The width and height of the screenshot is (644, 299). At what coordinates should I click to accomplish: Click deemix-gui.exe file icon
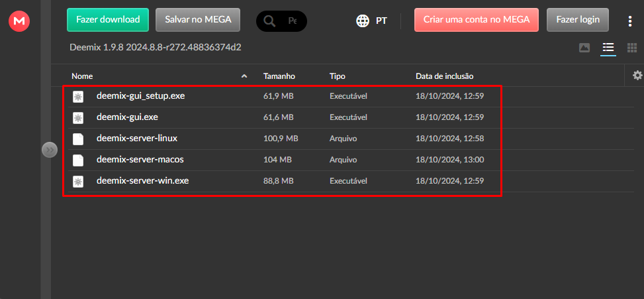coord(78,117)
